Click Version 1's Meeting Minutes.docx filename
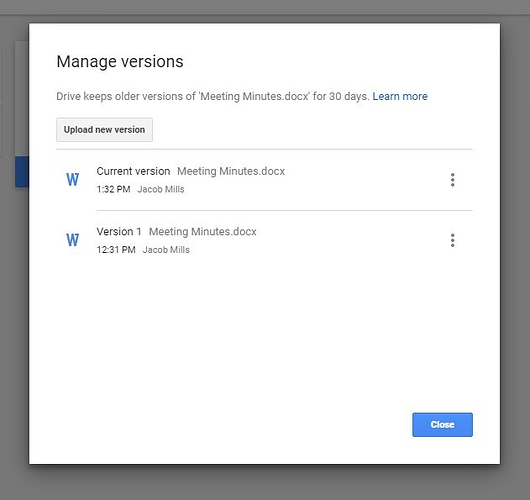Image resolution: width=530 pixels, height=500 pixels. coord(203,232)
